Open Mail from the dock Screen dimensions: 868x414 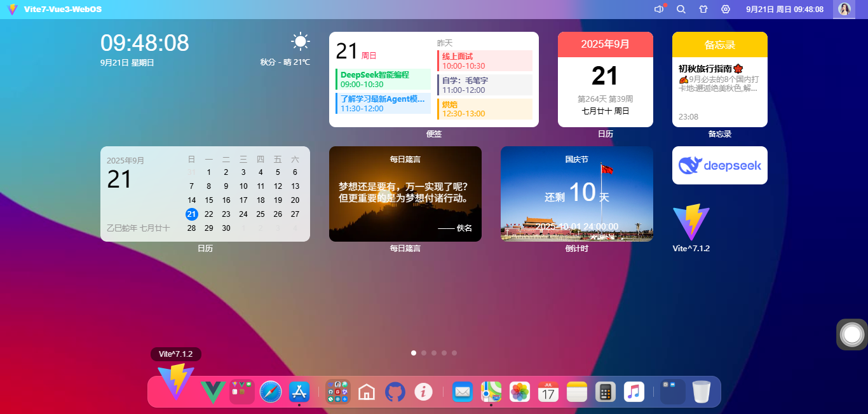(x=463, y=392)
